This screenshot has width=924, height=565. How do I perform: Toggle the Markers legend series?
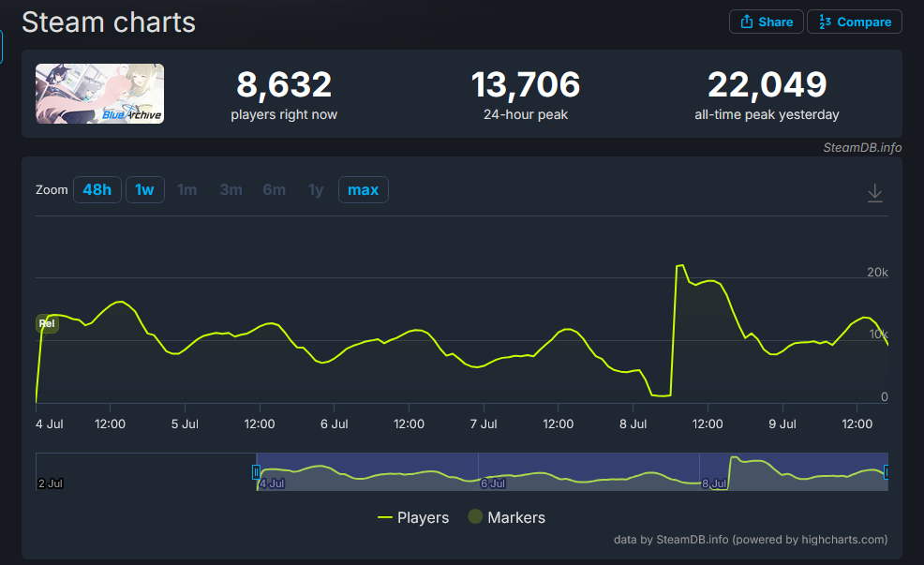click(x=507, y=517)
